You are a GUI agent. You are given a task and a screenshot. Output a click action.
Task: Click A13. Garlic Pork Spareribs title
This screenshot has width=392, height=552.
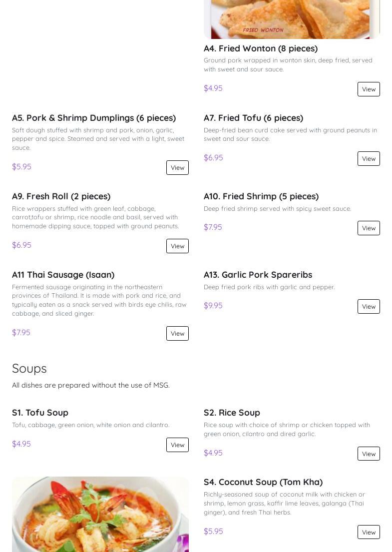pyautogui.click(x=258, y=275)
